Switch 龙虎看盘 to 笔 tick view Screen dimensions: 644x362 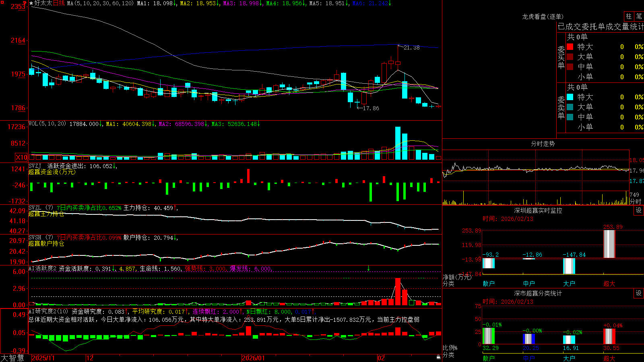tap(639, 16)
